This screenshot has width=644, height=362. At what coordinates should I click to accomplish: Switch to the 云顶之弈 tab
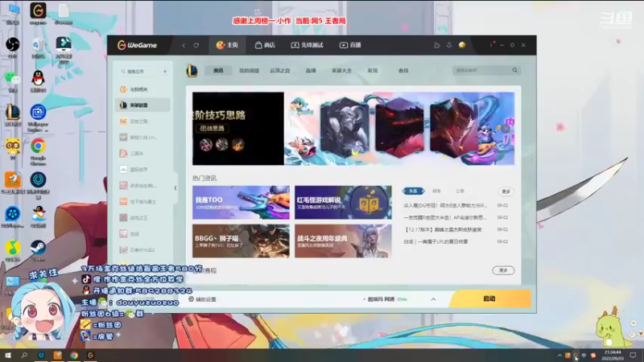[280, 71]
